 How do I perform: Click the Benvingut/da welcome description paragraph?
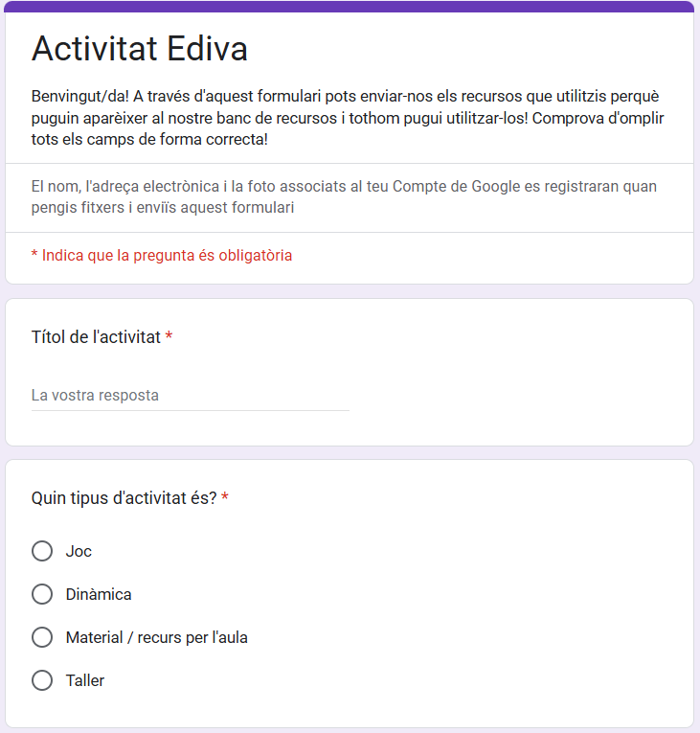point(348,118)
